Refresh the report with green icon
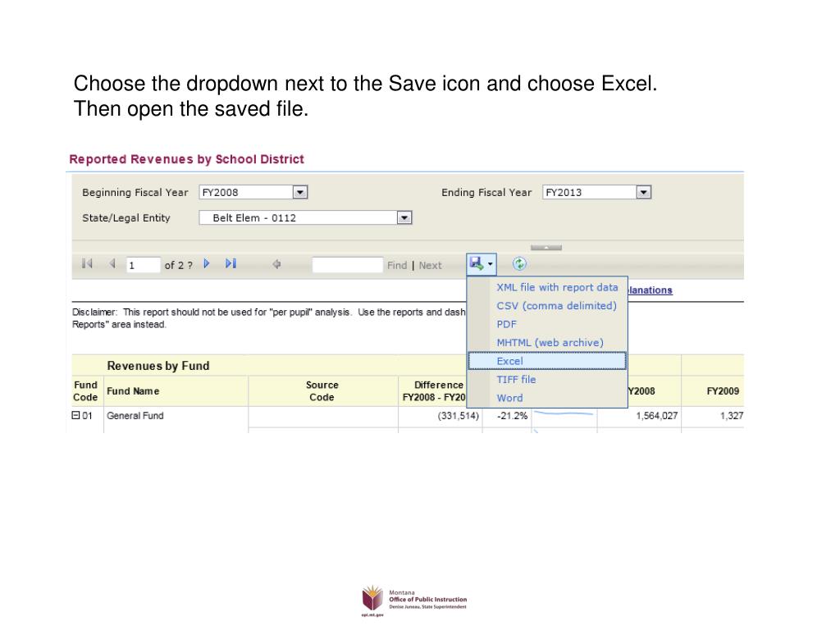Screen dimensions: 840x630 click(x=519, y=263)
